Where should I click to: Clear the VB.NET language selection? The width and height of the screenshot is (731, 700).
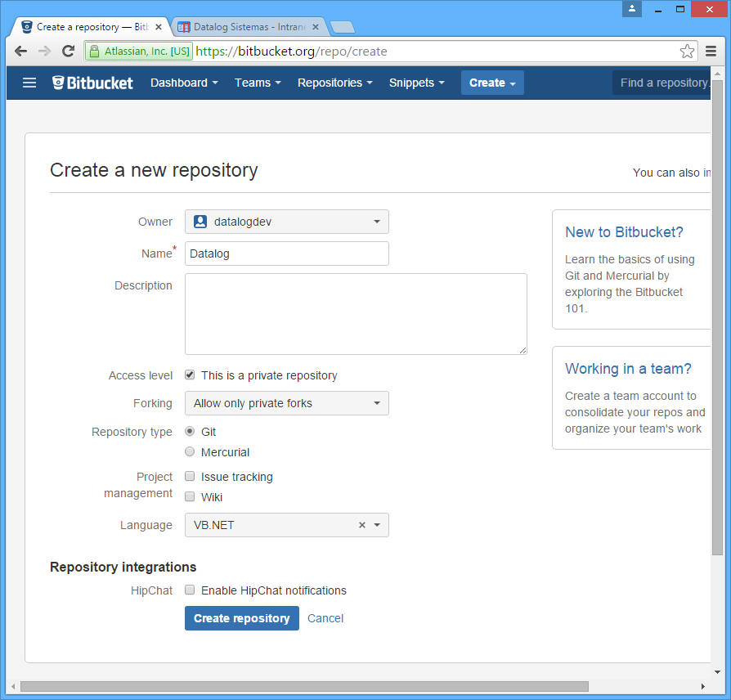[361, 525]
